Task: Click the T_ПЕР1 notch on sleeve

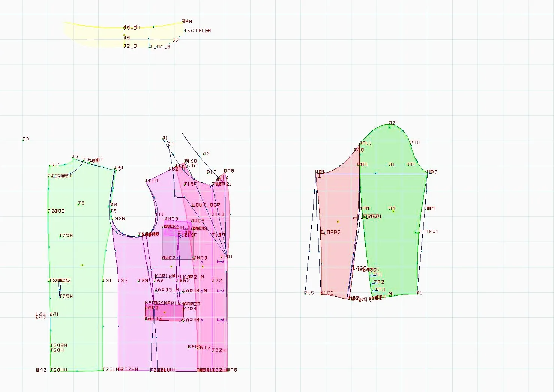Action: point(417,233)
